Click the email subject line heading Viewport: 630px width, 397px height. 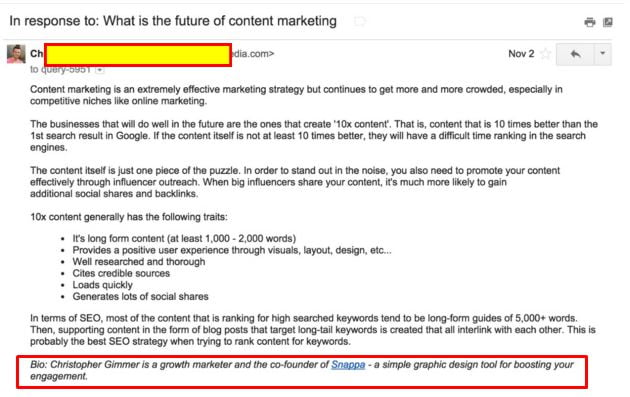coord(173,21)
